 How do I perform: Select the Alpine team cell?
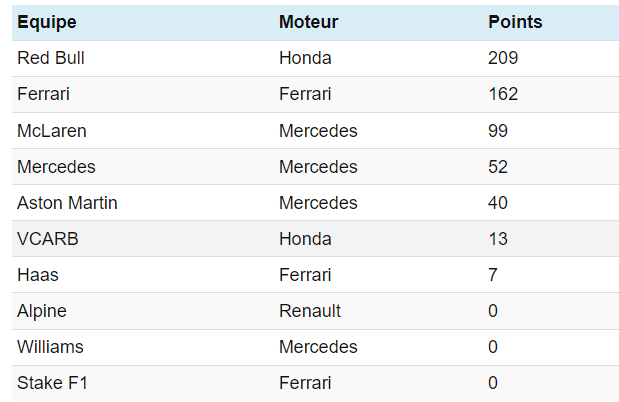42,311
